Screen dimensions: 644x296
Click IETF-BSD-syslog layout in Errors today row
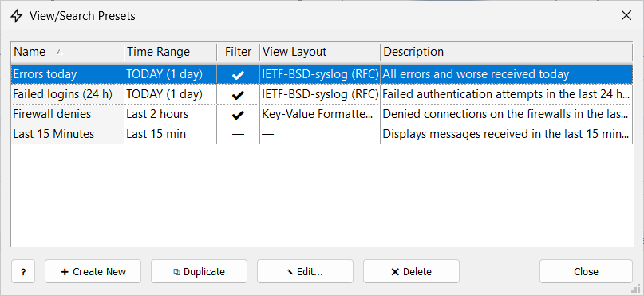(320, 74)
